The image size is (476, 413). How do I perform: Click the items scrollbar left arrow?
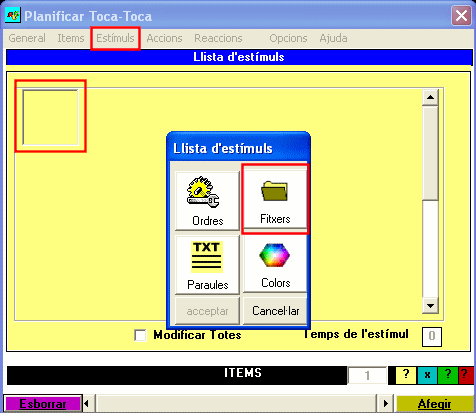point(87,404)
